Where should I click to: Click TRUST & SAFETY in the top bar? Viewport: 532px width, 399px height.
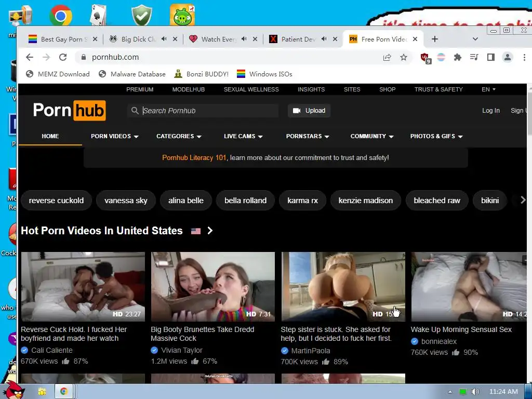tap(438, 89)
